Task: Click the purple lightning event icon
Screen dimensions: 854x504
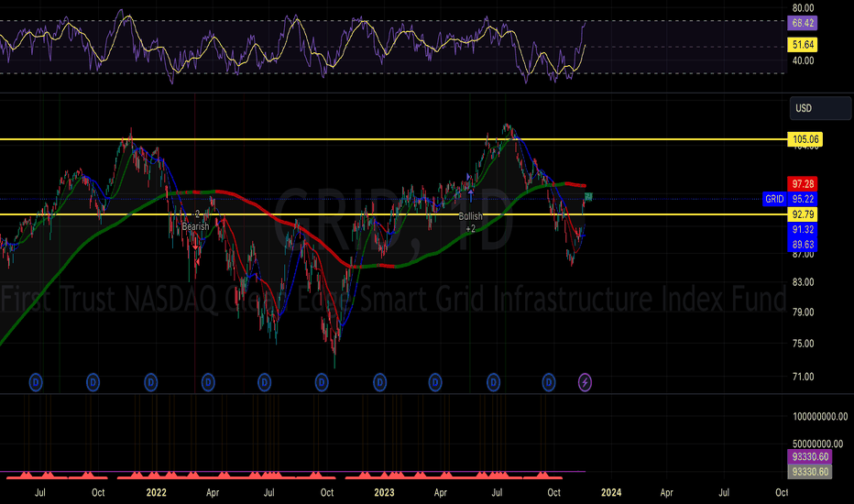Action: point(585,382)
